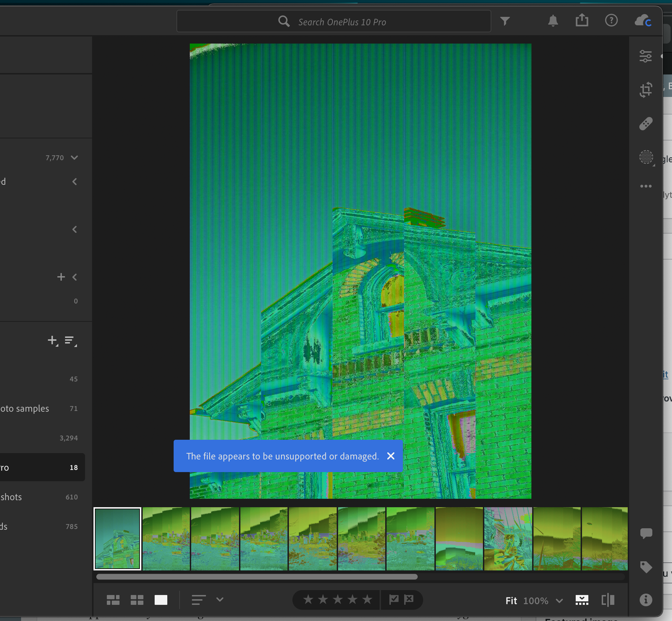Open the filter funnel icon
This screenshot has height=621, width=672.
(x=505, y=21)
